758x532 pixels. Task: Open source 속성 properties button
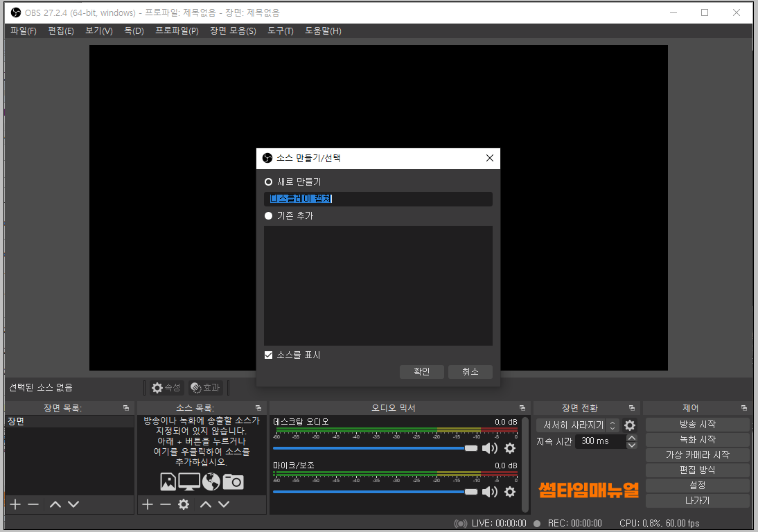tap(166, 387)
